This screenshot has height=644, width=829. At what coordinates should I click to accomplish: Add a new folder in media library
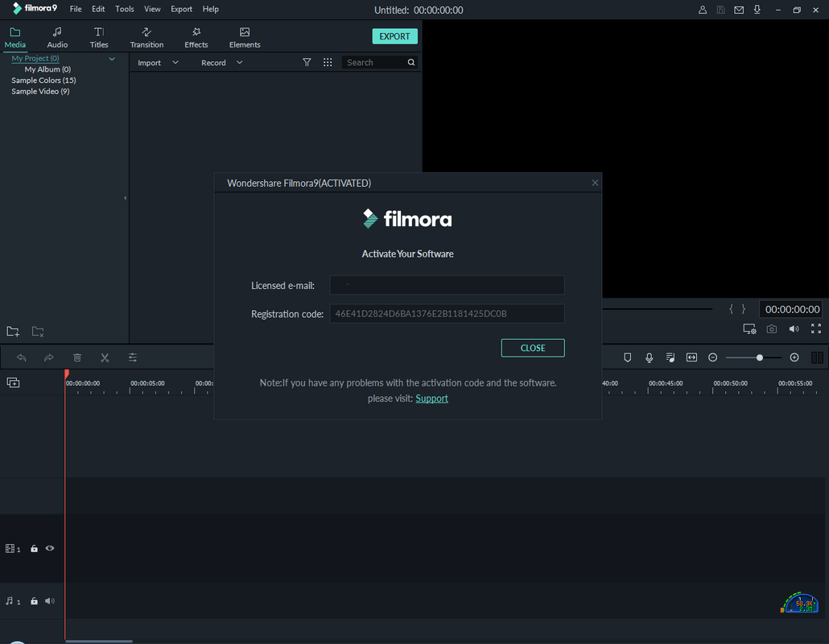[x=13, y=332]
